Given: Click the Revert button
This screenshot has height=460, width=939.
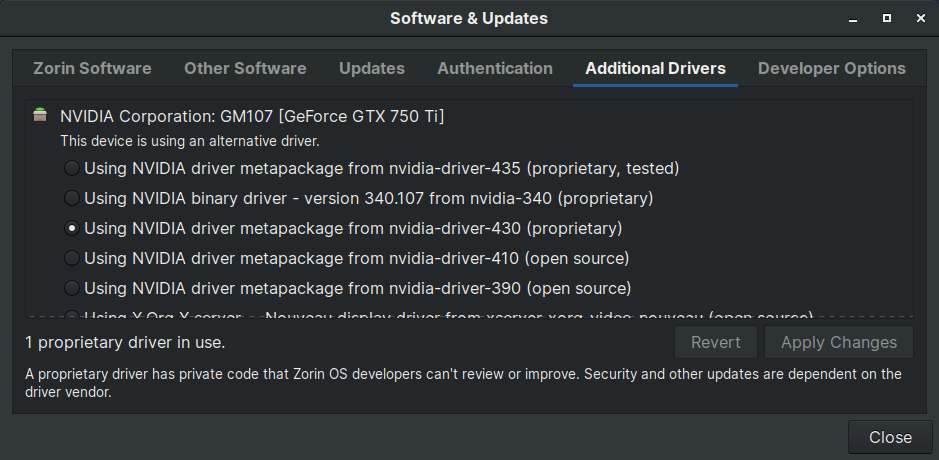Looking at the screenshot, I should tap(716, 342).
